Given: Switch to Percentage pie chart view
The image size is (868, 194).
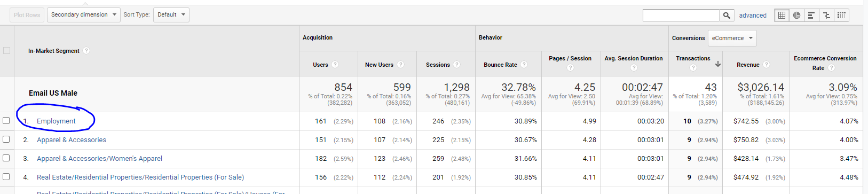Looking at the screenshot, I should 796,15.
